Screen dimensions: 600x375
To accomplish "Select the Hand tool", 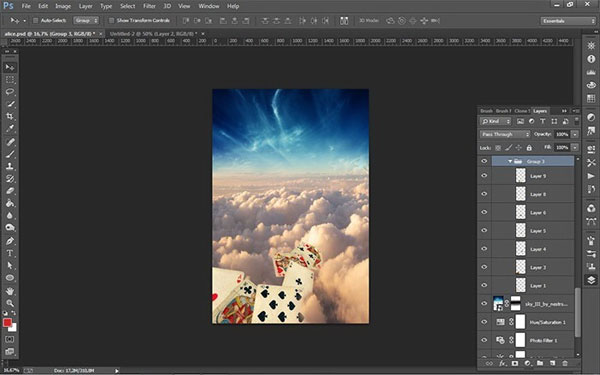I will point(10,291).
